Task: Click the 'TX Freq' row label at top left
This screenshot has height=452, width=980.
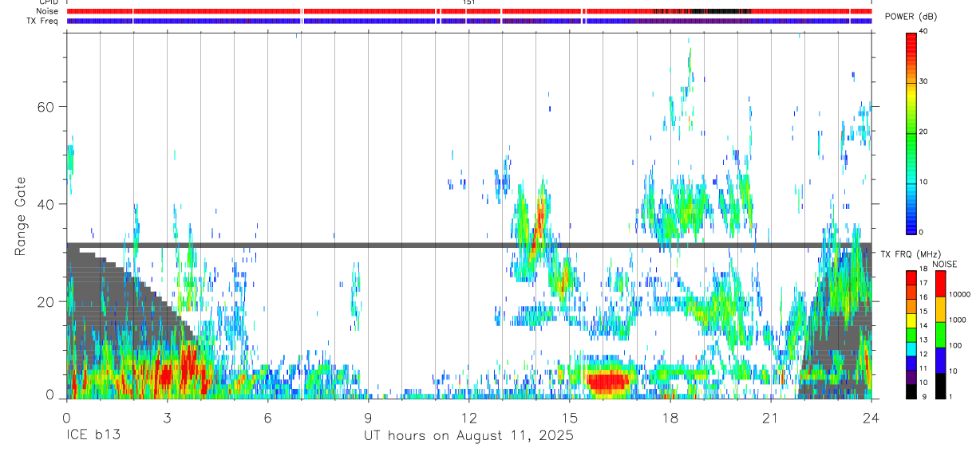Action: click(x=43, y=21)
